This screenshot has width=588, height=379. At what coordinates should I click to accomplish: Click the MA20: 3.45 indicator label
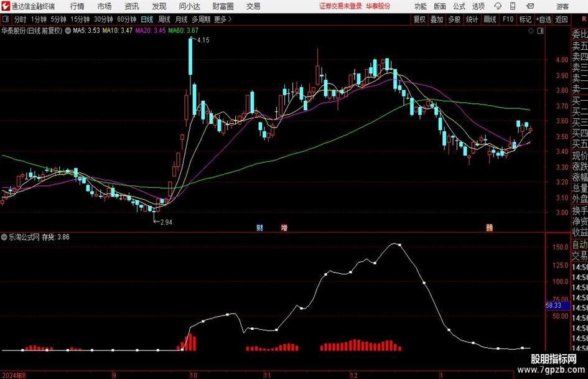151,30
